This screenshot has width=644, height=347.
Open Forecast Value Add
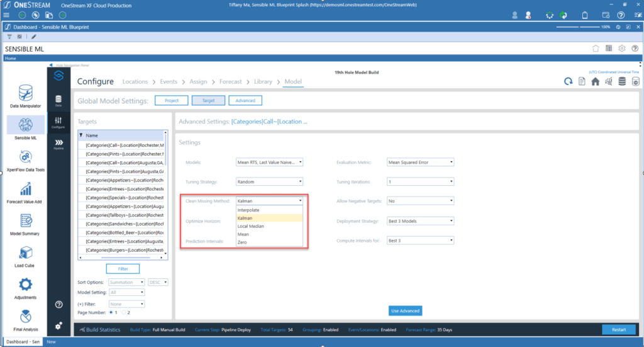25,193
